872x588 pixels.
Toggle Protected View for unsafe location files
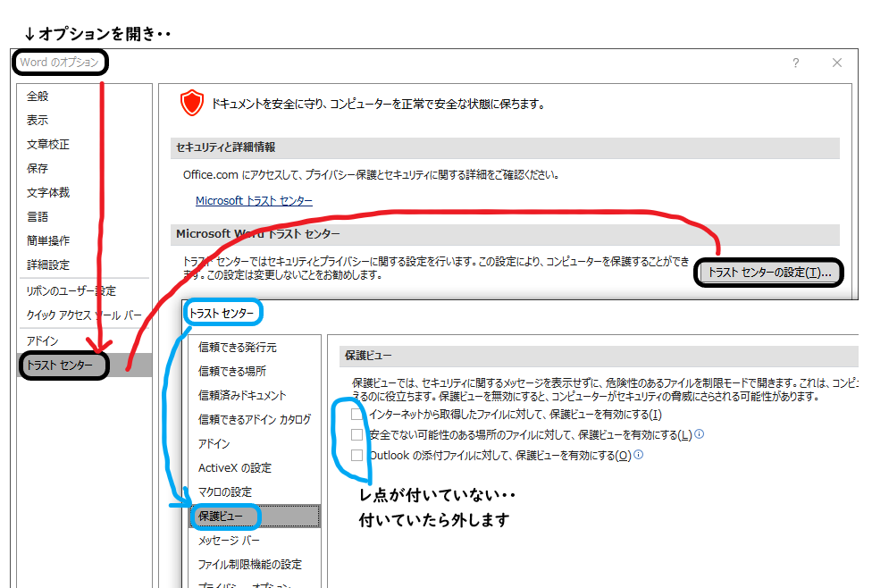[356, 434]
